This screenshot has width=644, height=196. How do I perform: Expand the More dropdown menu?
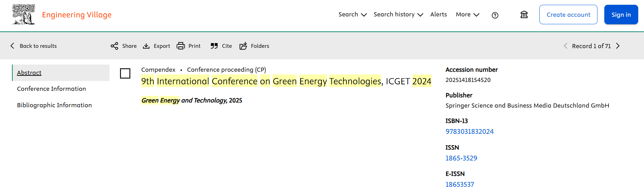[x=467, y=14]
